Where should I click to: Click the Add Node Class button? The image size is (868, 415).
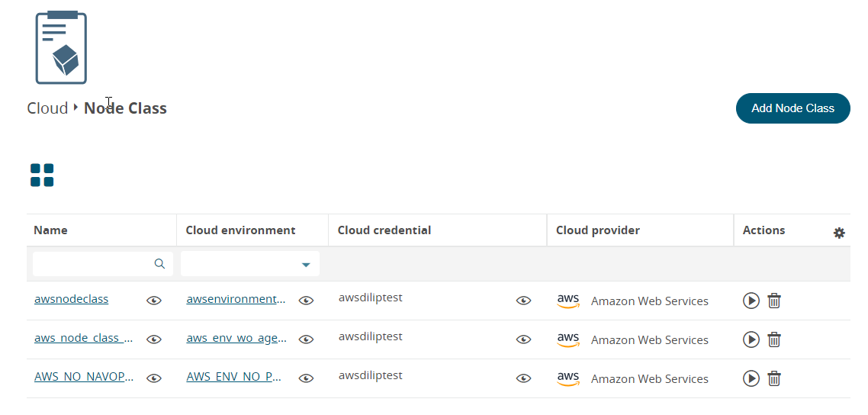click(792, 108)
